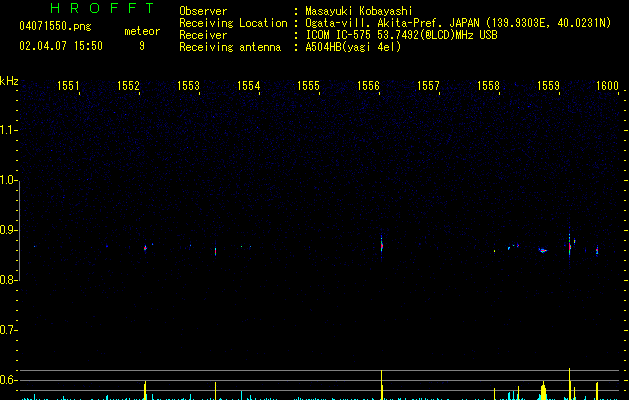
Task: Click the tallest yellow spike after 1559
Action: click(570, 384)
